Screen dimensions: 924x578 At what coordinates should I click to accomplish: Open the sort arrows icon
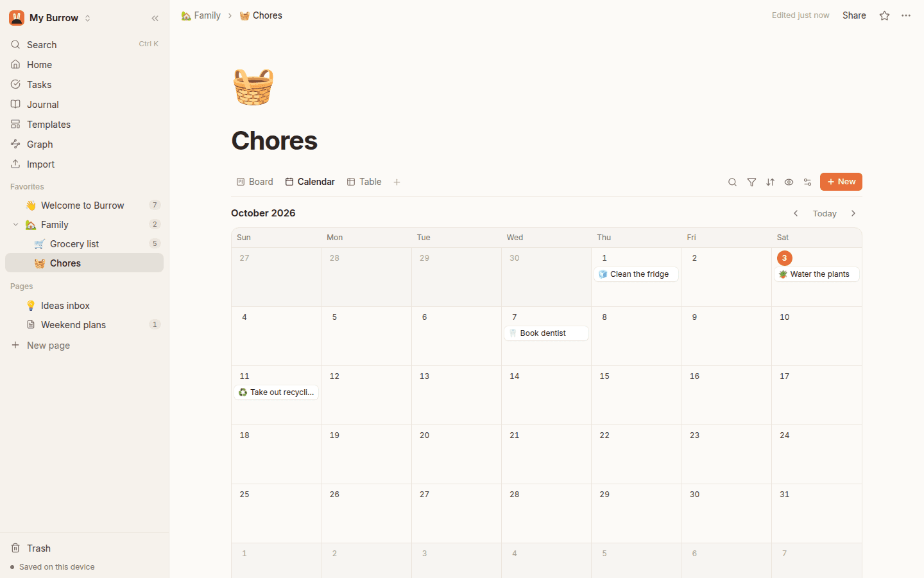770,182
